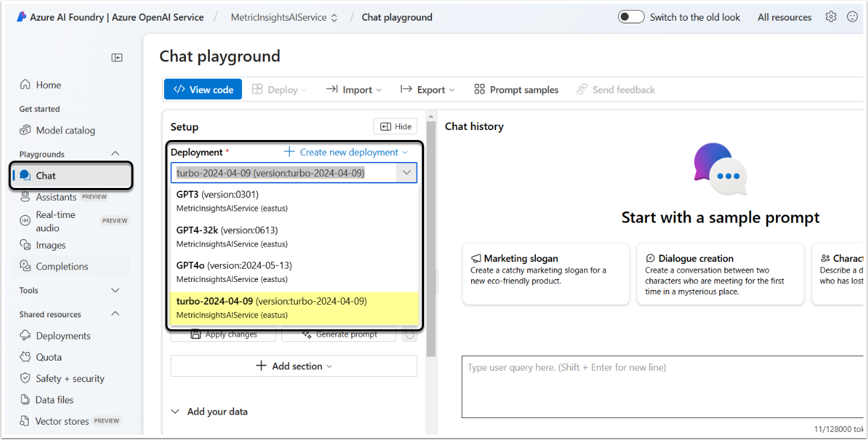Click the Images icon in sidebar
The width and height of the screenshot is (868, 440).
click(x=25, y=245)
